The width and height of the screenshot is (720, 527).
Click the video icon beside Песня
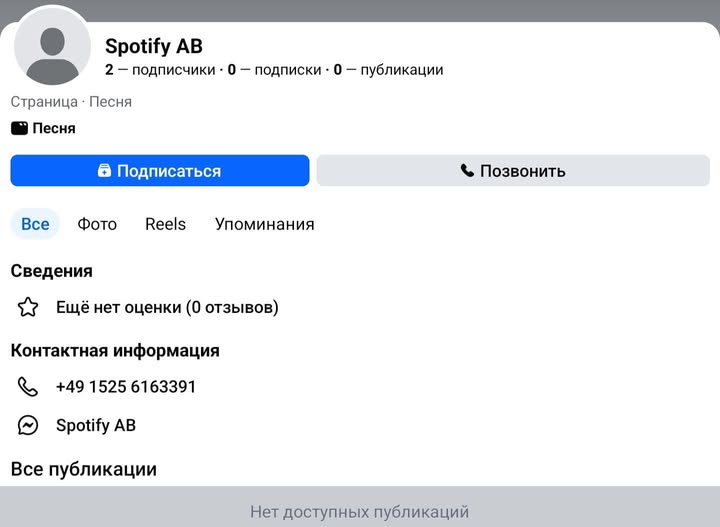pos(19,128)
